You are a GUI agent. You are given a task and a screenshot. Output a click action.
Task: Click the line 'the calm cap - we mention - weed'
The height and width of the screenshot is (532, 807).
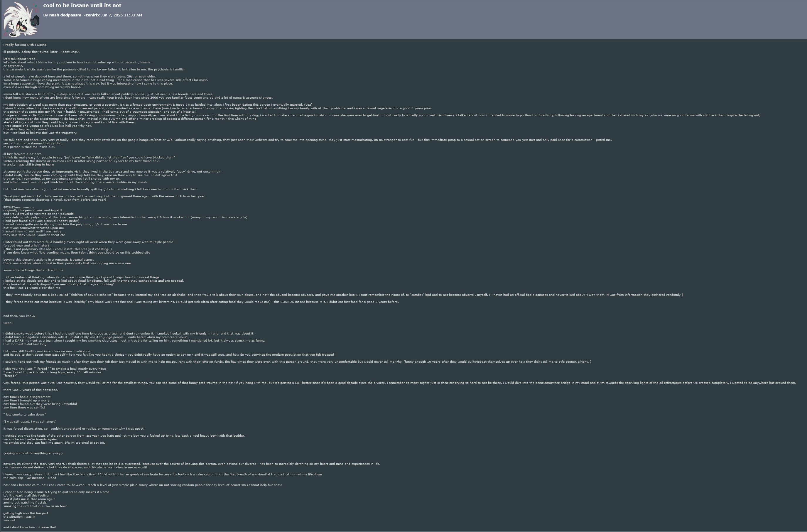click(x=30, y=478)
